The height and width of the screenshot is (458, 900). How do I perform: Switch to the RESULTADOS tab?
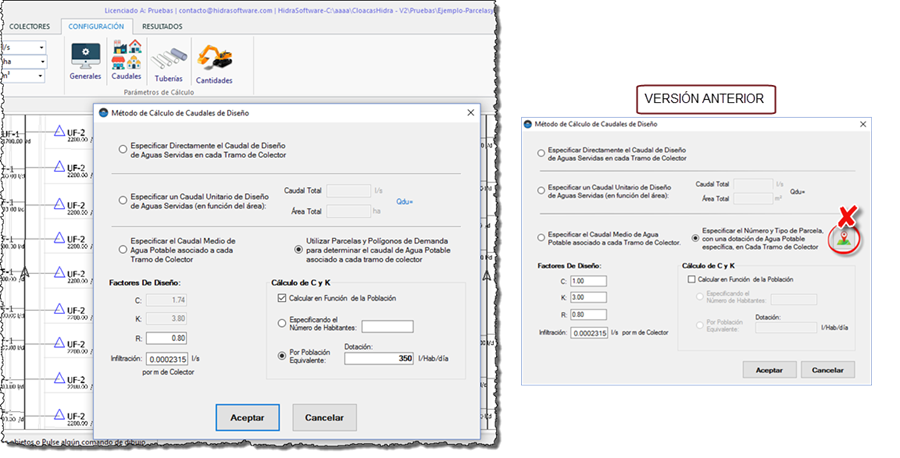point(161,27)
